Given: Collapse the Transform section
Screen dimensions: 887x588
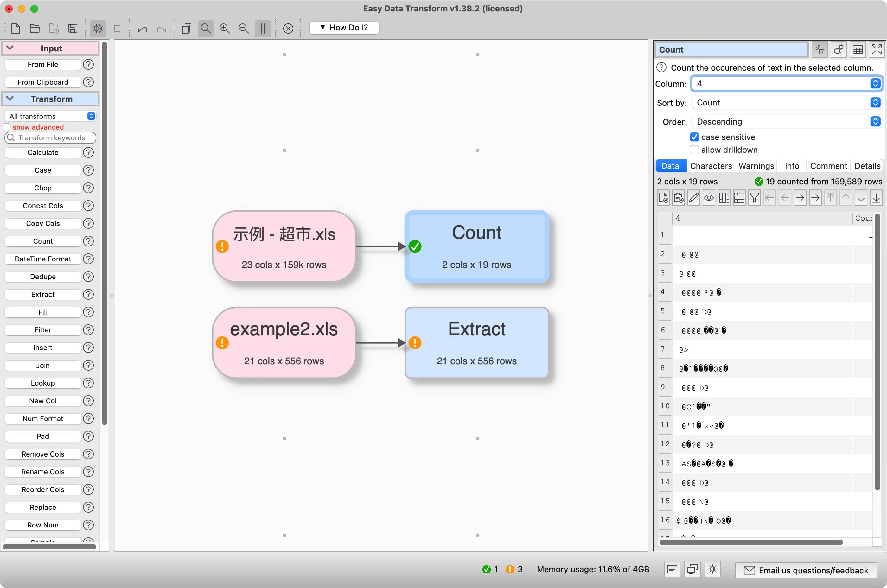Looking at the screenshot, I should coord(10,99).
